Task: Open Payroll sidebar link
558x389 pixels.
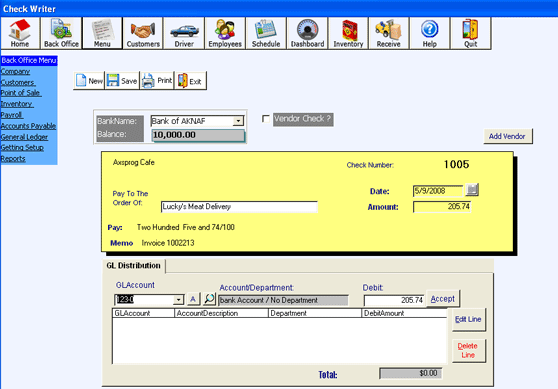Action: pyautogui.click(x=12, y=115)
